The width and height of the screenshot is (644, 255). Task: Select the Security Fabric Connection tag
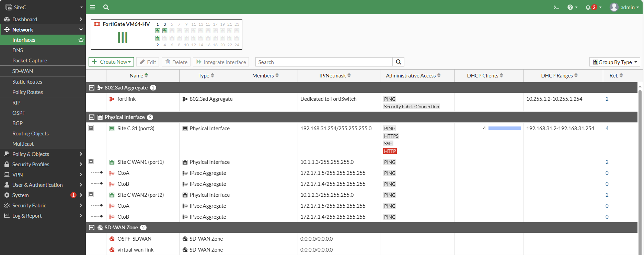tap(412, 107)
